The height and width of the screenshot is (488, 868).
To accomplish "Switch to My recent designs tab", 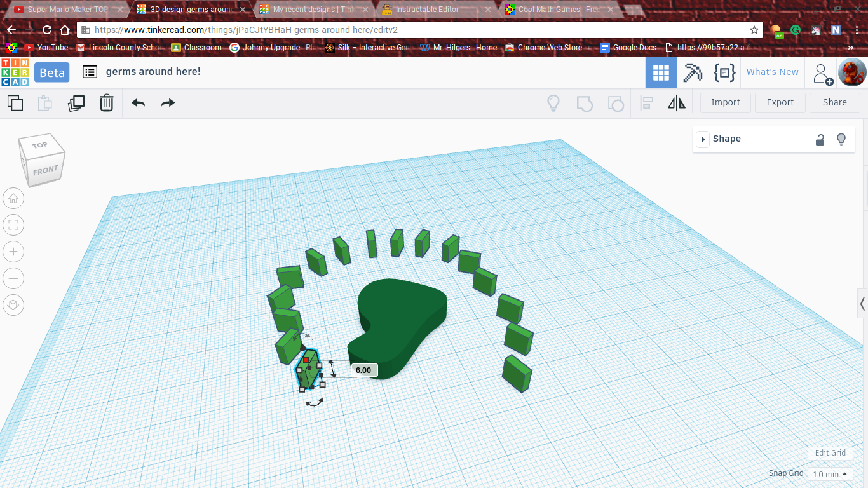I will coord(311,10).
